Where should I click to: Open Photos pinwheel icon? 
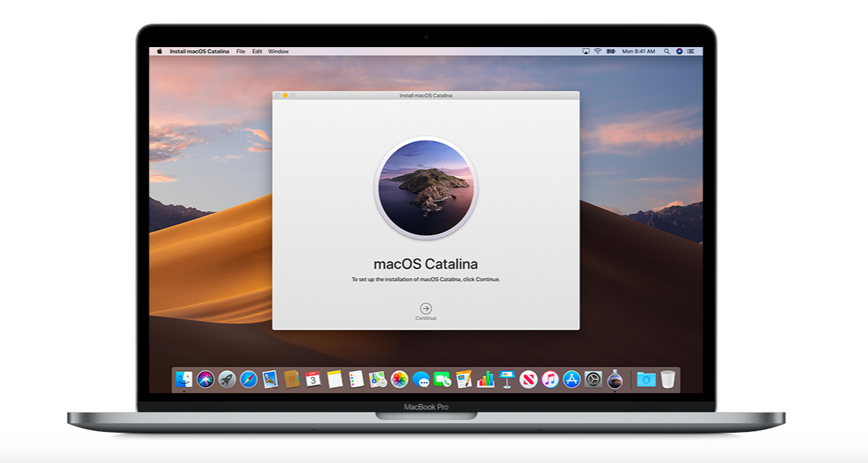[x=399, y=380]
